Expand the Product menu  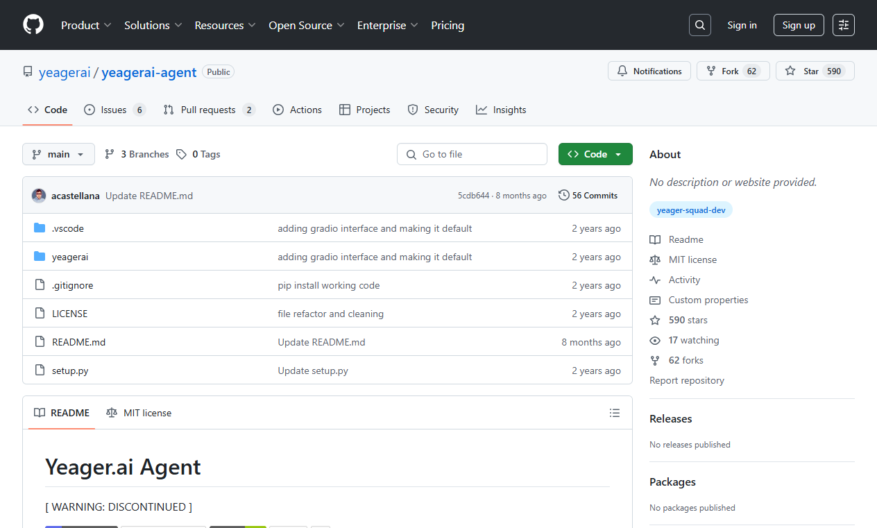click(x=86, y=25)
